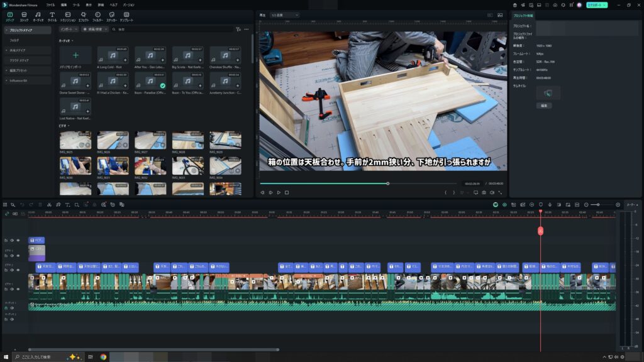Image resolution: width=644 pixels, height=362 pixels.
Task: Select the split scissors tool in timeline toolbar
Action: click(x=49, y=205)
